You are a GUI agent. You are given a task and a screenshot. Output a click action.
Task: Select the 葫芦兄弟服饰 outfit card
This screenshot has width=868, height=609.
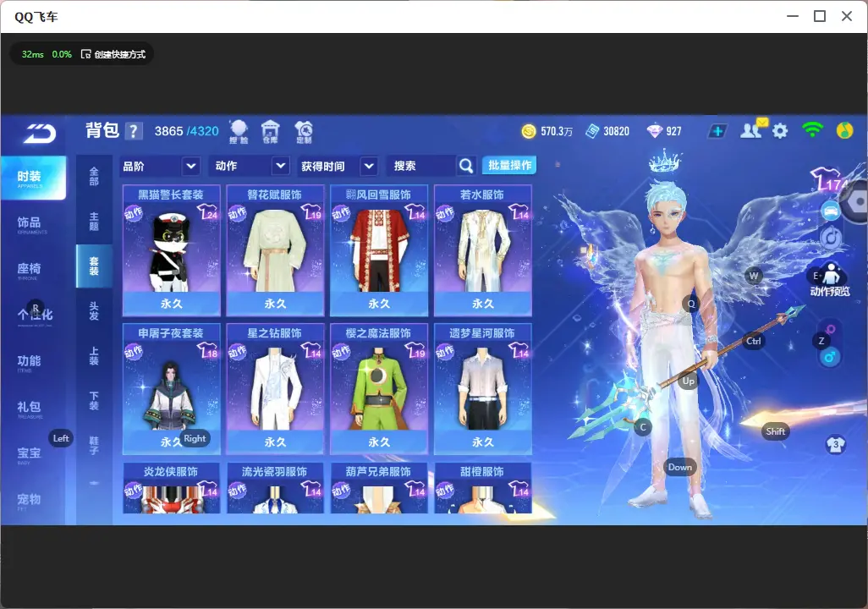tap(379, 488)
